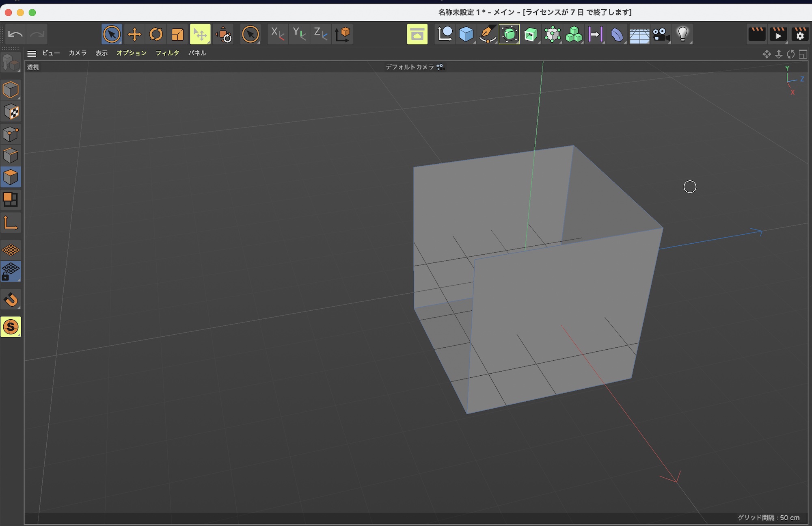Enable snapping with the S icon
The image size is (812, 526).
(11, 327)
